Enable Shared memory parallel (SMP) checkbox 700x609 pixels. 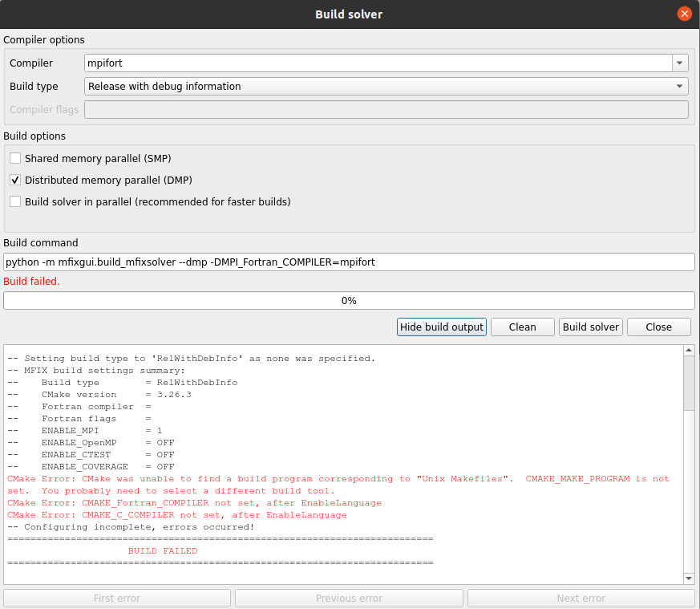coord(15,158)
